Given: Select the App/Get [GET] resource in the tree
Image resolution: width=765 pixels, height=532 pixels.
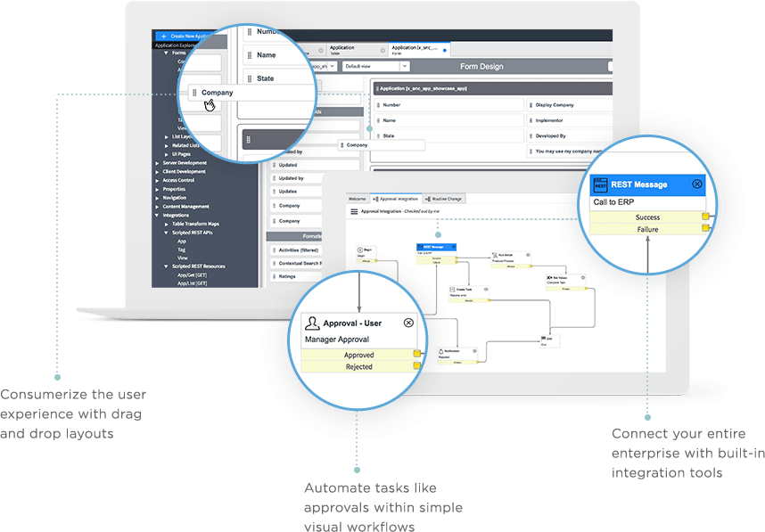Looking at the screenshot, I should click(193, 275).
